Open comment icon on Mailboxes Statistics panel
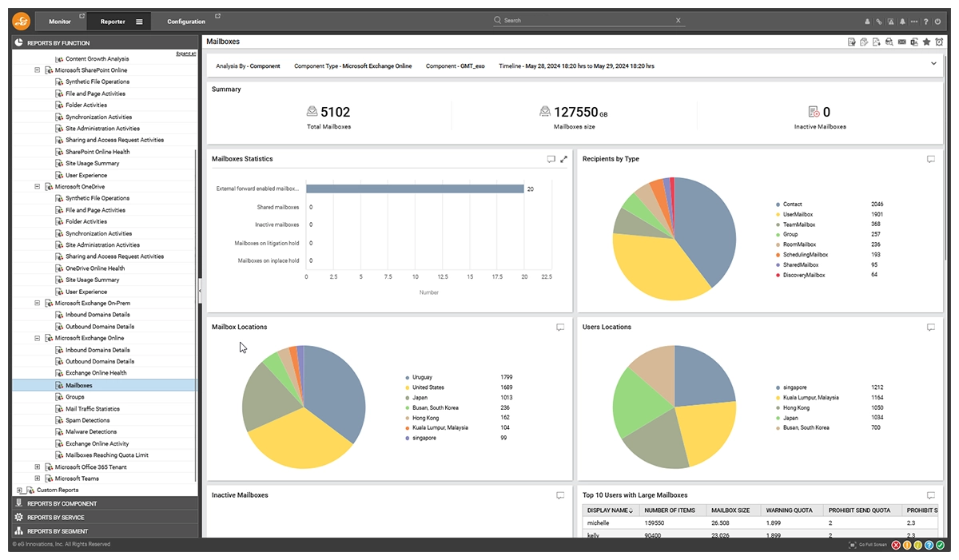The image size is (959, 560). [x=551, y=159]
